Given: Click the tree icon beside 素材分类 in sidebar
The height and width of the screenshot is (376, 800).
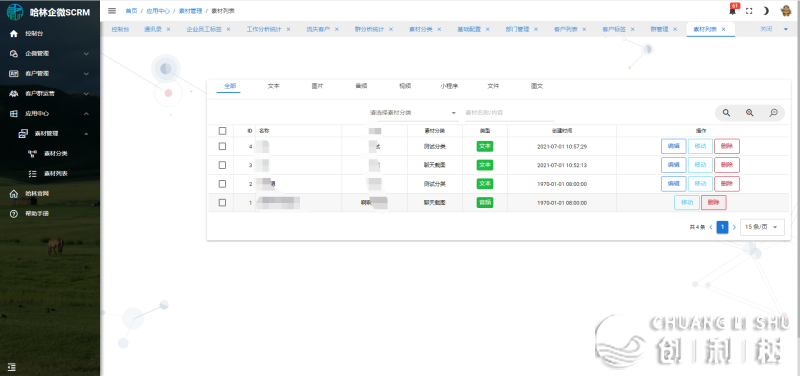Looking at the screenshot, I should (x=32, y=154).
